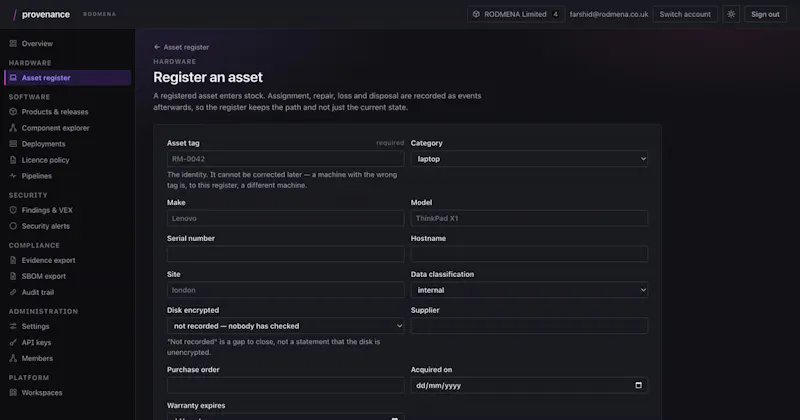Open the Category laptop dropdown
Screen dimensions: 800x420
click(x=529, y=159)
